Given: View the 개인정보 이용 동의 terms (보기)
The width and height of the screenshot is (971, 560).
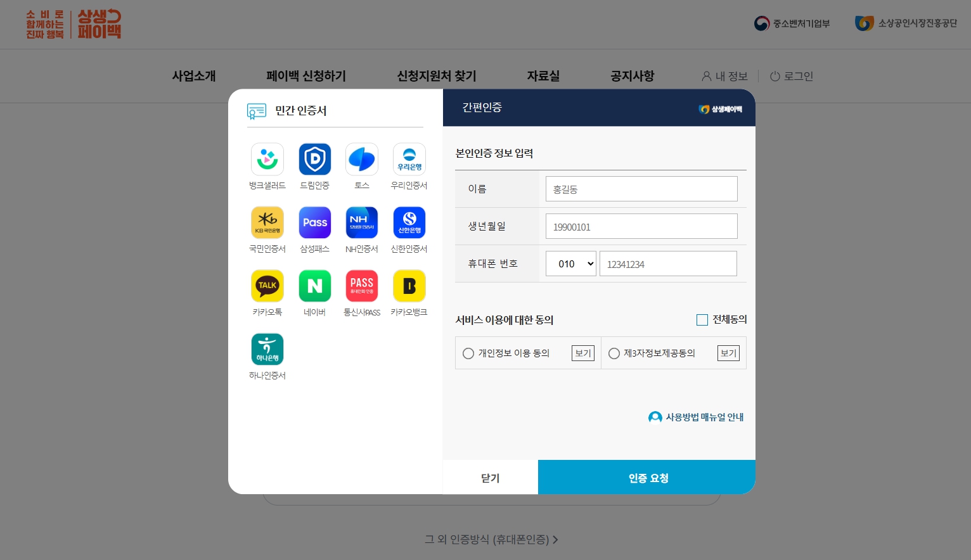Looking at the screenshot, I should pyautogui.click(x=583, y=353).
